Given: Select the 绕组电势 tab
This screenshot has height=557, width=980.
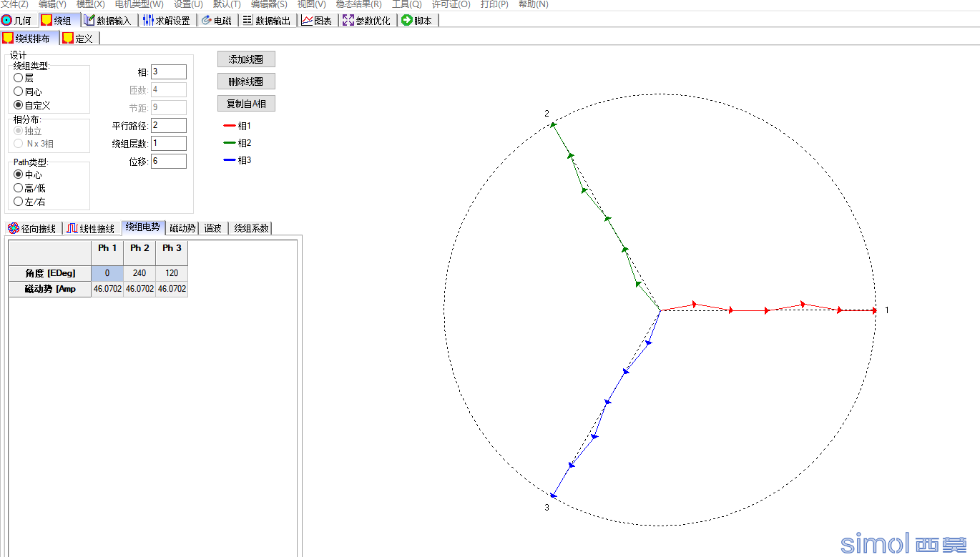Looking at the screenshot, I should (143, 227).
